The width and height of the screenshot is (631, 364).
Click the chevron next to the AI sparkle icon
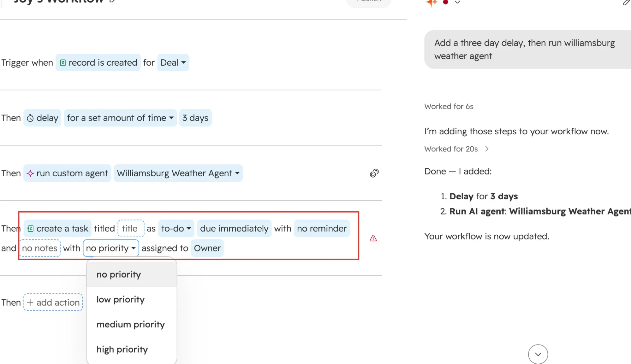pyautogui.click(x=457, y=2)
